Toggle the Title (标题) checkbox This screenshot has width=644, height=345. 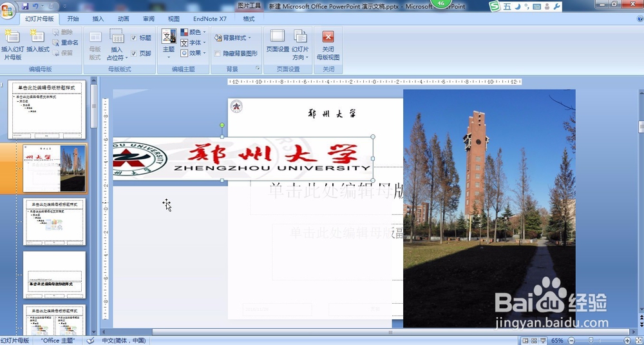[134, 37]
